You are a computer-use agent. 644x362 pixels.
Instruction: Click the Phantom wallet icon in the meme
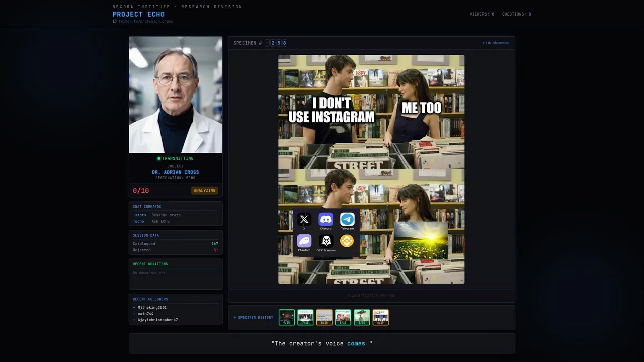tap(304, 241)
